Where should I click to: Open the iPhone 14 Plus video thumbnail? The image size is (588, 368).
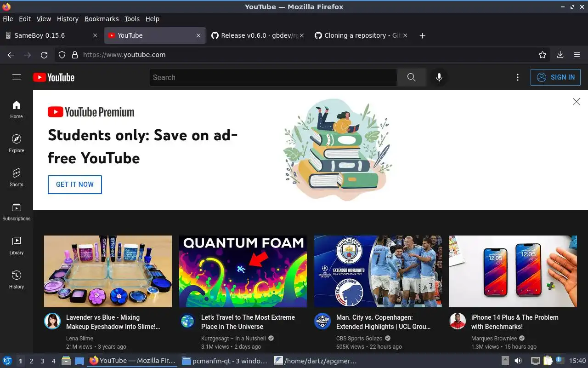(x=513, y=271)
